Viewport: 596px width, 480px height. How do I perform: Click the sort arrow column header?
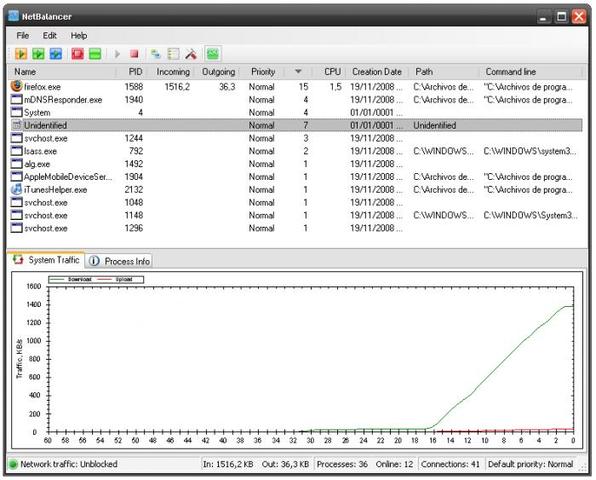(298, 71)
